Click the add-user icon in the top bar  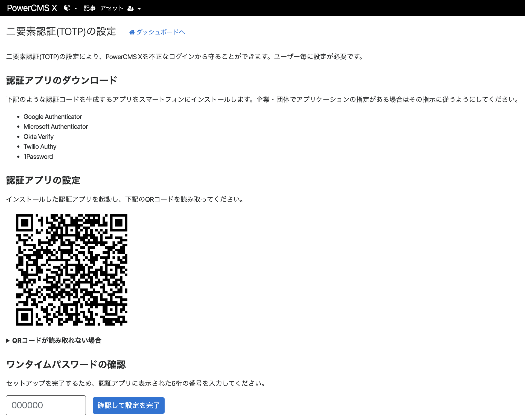pos(131,8)
